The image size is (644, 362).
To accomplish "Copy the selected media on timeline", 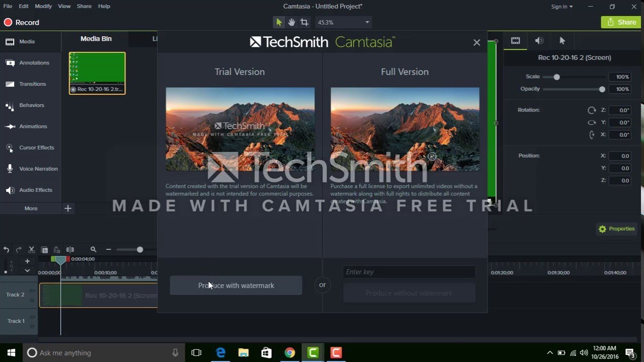I will point(44,249).
